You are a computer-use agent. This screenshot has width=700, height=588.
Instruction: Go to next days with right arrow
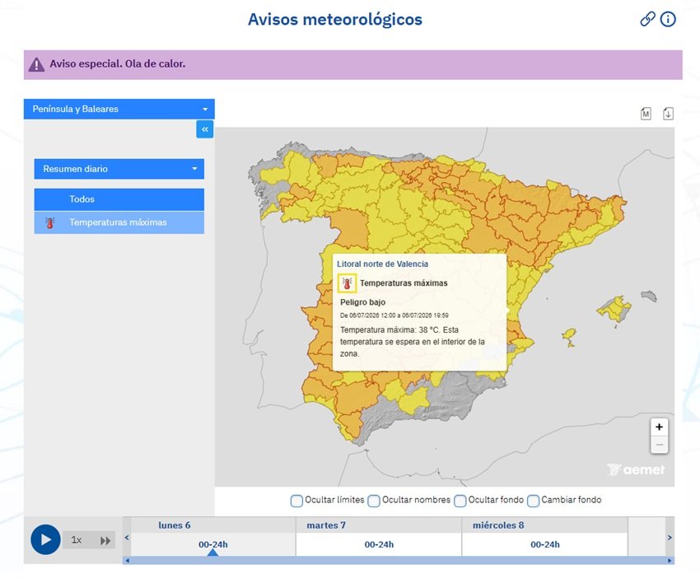670,537
